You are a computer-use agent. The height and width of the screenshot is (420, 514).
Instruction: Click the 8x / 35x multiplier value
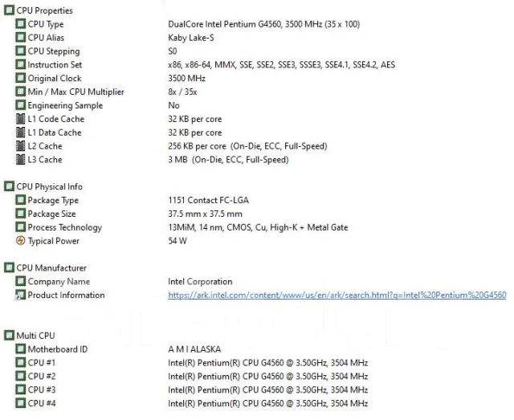click(x=182, y=92)
